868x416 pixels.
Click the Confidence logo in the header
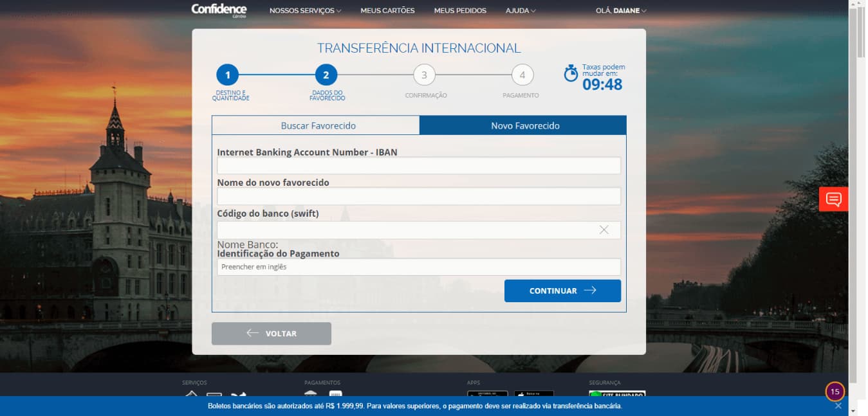[x=219, y=10]
